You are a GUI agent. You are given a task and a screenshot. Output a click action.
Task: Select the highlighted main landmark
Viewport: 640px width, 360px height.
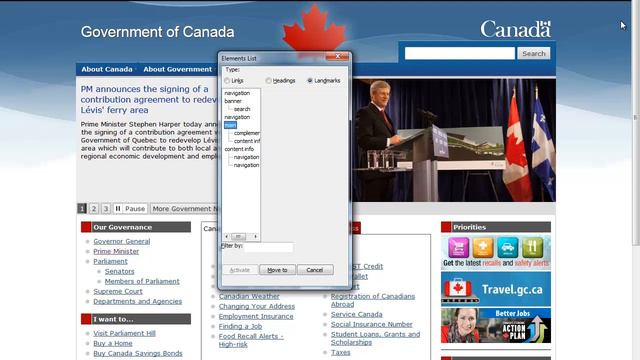[230, 125]
